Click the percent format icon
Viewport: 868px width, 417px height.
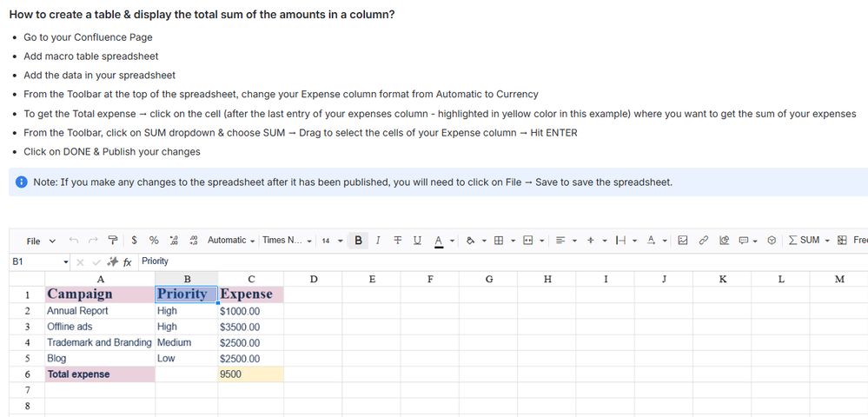tap(154, 241)
